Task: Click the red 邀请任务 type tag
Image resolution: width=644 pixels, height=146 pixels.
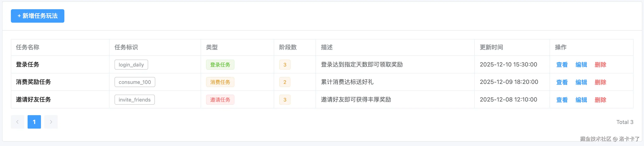Action: 220,100
